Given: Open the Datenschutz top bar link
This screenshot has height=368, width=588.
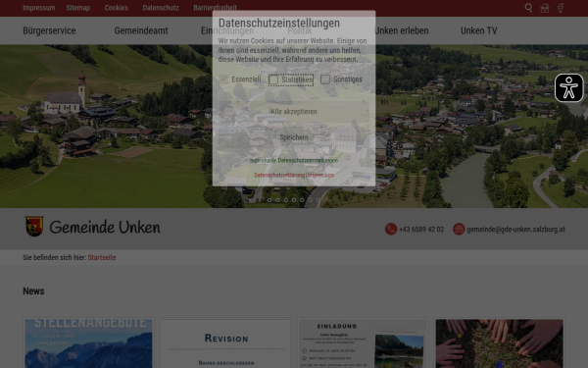Looking at the screenshot, I should click(161, 8).
